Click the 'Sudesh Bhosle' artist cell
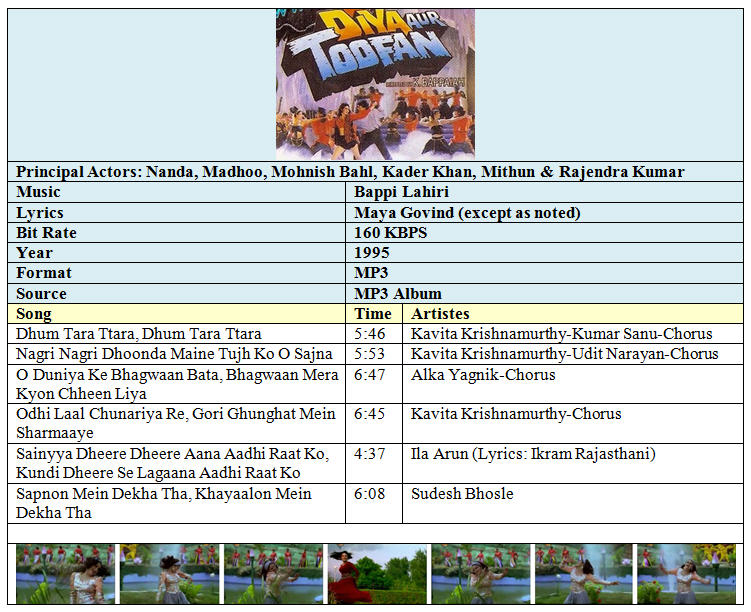Viewport: 751px width, 612px height. pyautogui.click(x=573, y=504)
